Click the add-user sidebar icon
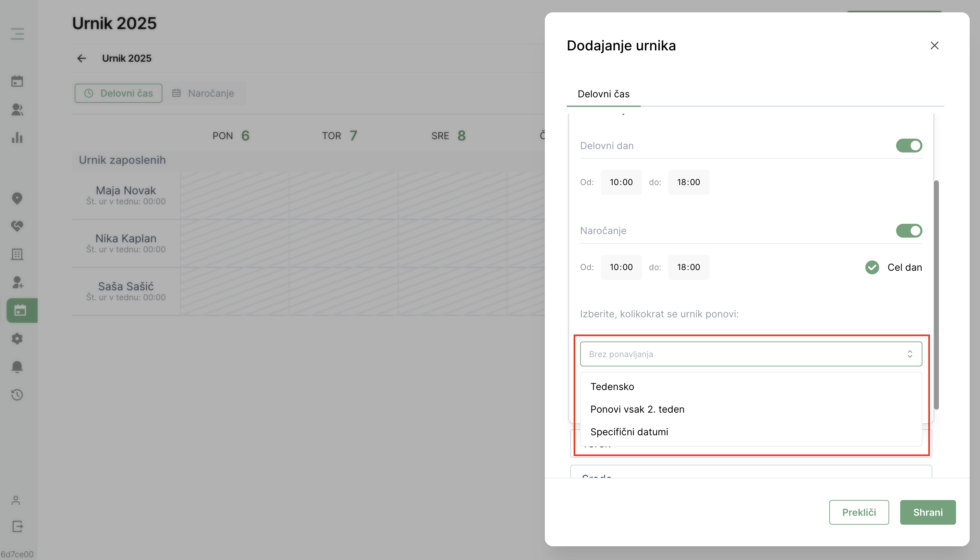Viewport: 980px width, 560px height. (17, 282)
